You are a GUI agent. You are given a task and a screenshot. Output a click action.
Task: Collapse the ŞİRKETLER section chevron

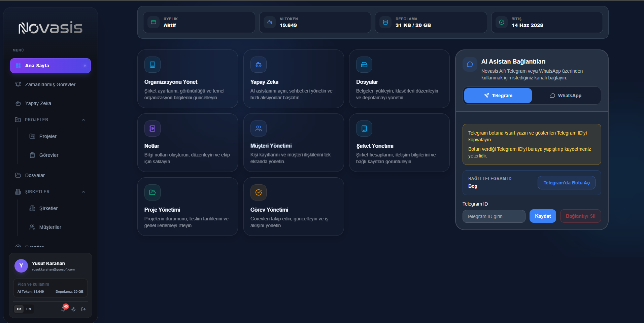(83, 192)
